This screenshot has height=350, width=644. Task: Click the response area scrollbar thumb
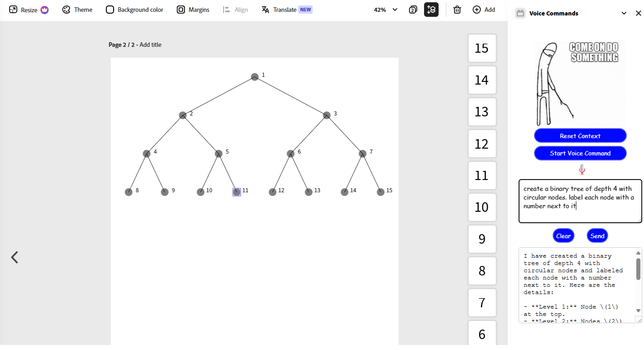(638, 268)
